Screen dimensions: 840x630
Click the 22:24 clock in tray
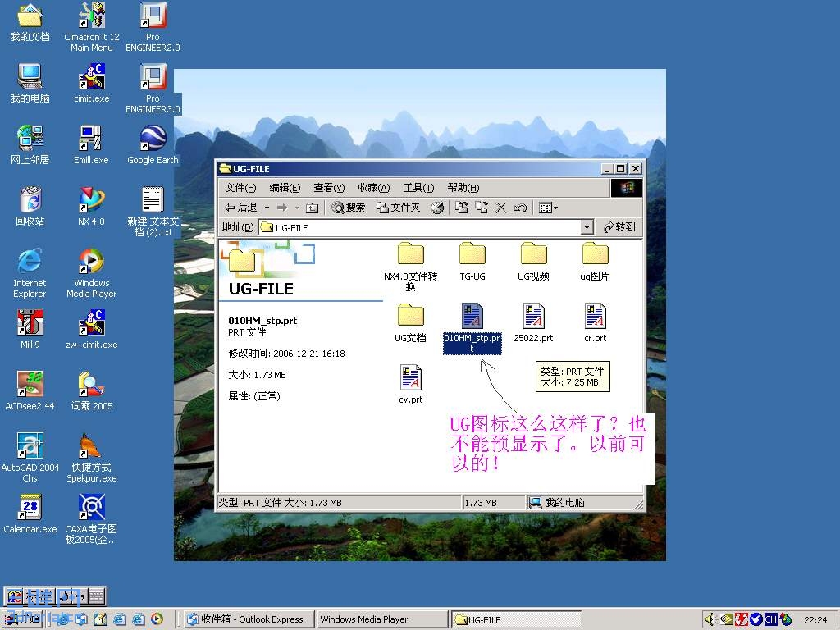[x=815, y=620]
